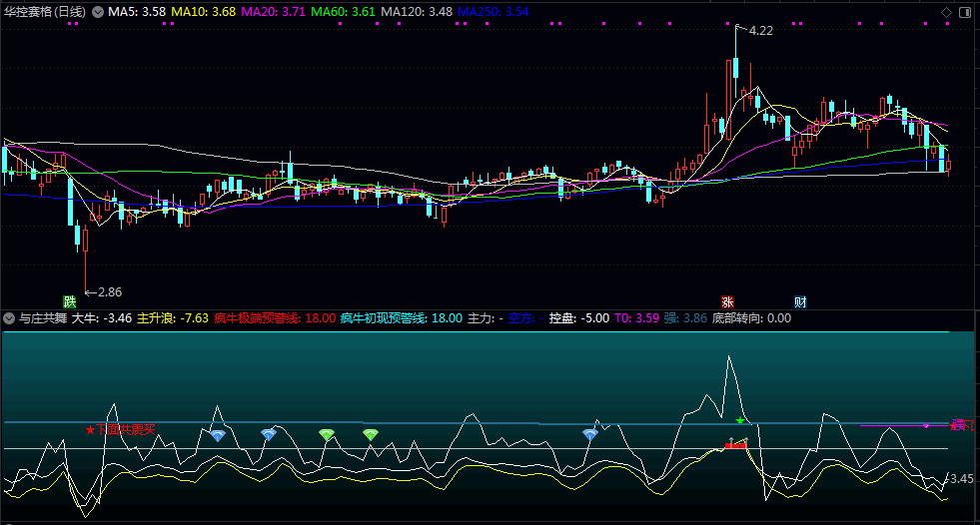The width and height of the screenshot is (980, 525).
Task: Click the square icon in top-right corner
Action: 967,12
